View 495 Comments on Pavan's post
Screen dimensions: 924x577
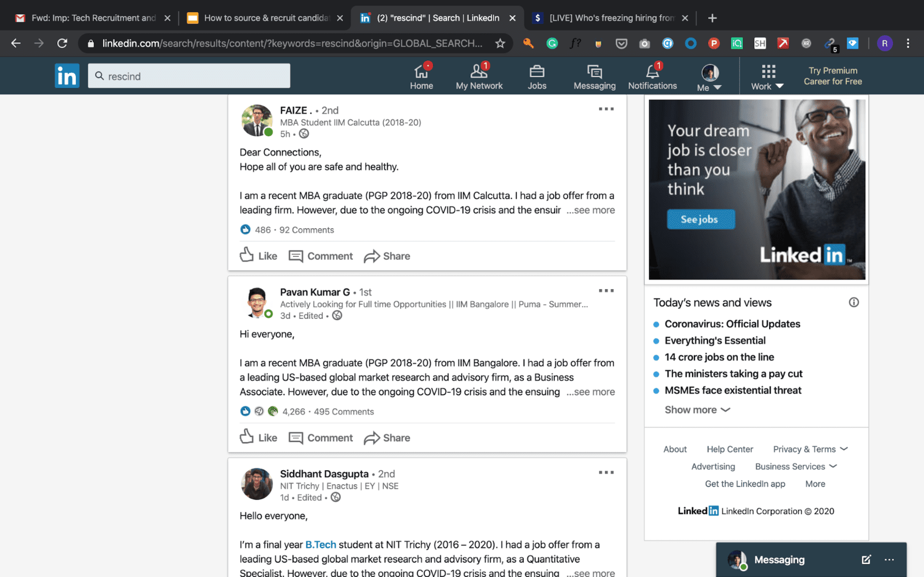tap(344, 411)
